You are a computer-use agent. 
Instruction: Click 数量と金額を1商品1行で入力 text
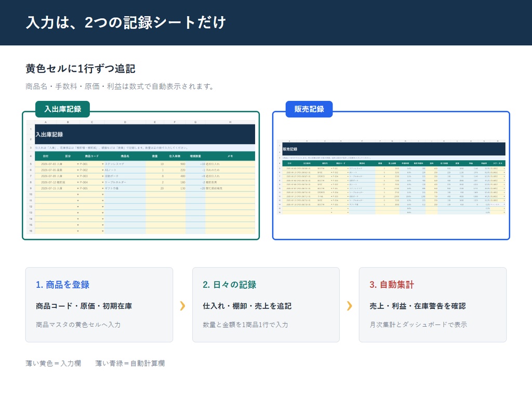(x=245, y=325)
